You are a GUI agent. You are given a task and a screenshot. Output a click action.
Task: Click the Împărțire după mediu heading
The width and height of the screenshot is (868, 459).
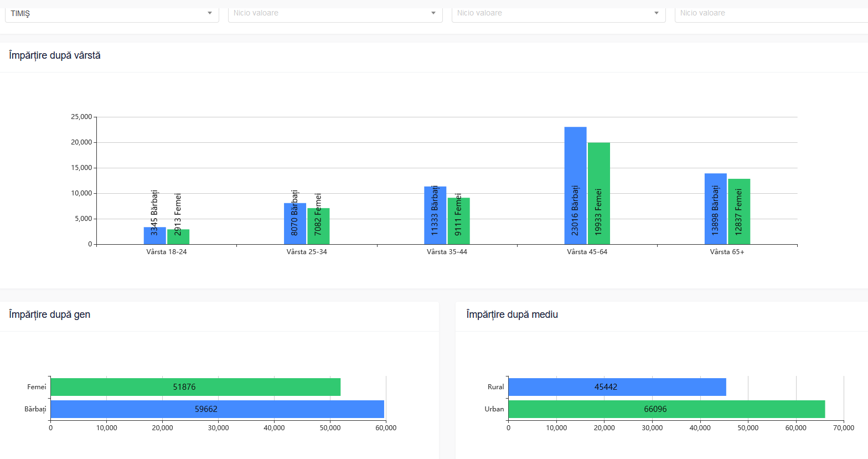512,314
